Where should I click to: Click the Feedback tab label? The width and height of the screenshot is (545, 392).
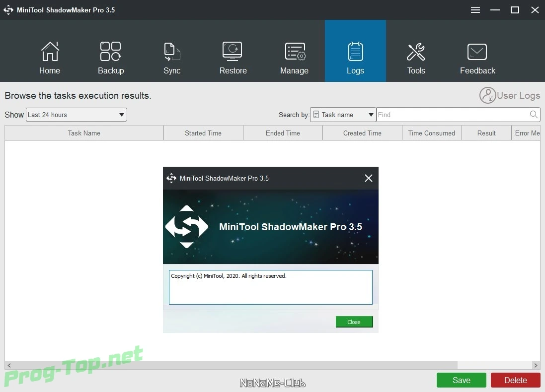(x=477, y=70)
